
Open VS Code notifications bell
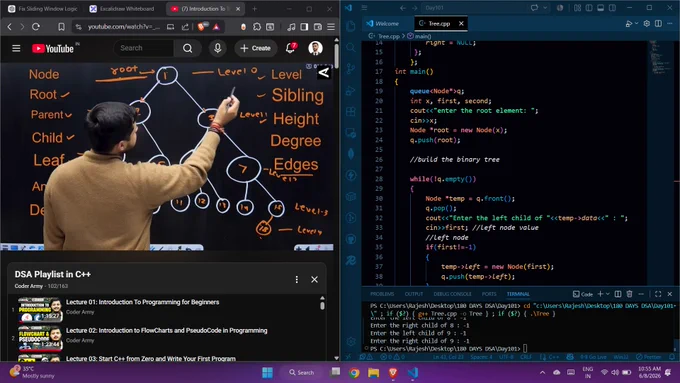coord(672,357)
